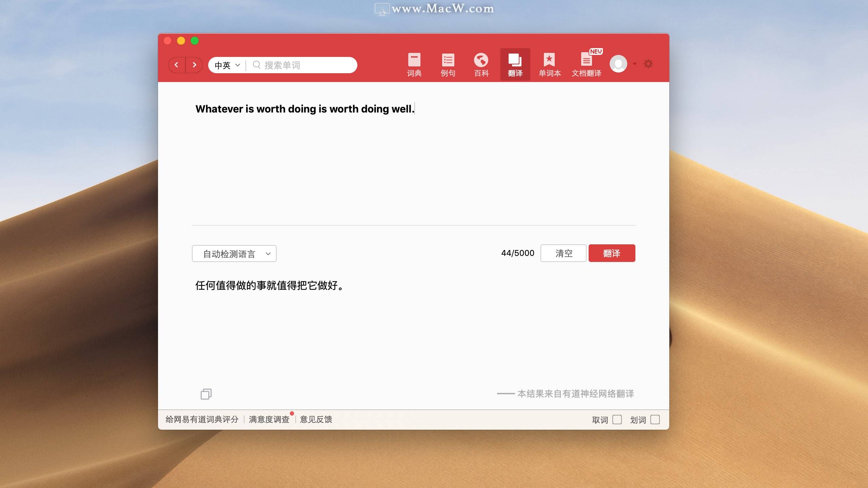Expand account menu arrow beside avatar
The image size is (868, 488).
(635, 64)
